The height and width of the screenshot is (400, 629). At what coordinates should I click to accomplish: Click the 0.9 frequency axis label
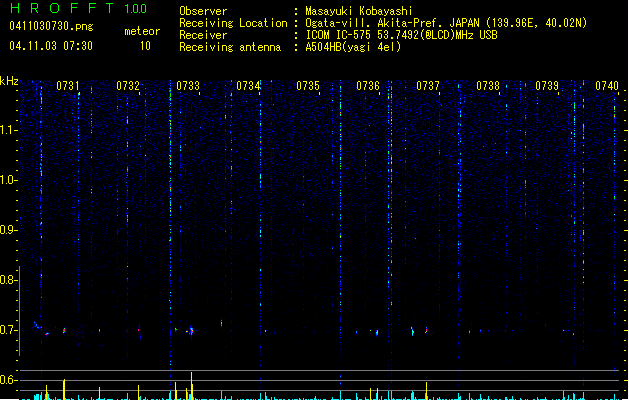point(9,230)
